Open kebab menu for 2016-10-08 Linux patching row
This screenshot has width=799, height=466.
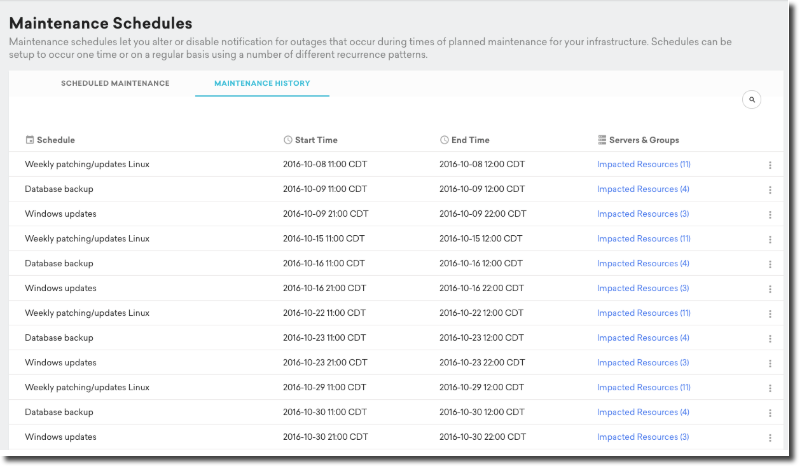pyautogui.click(x=770, y=165)
